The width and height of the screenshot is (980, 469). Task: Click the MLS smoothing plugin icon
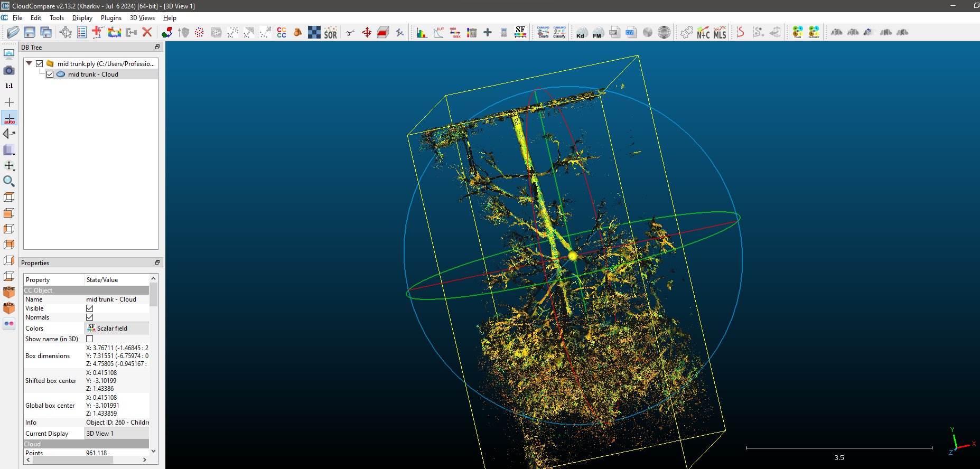[720, 33]
